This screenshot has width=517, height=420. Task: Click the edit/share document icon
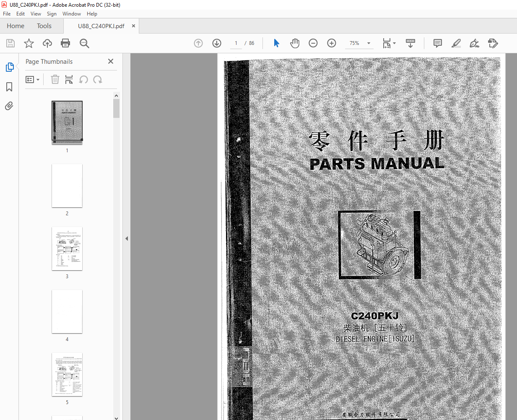coord(493,43)
